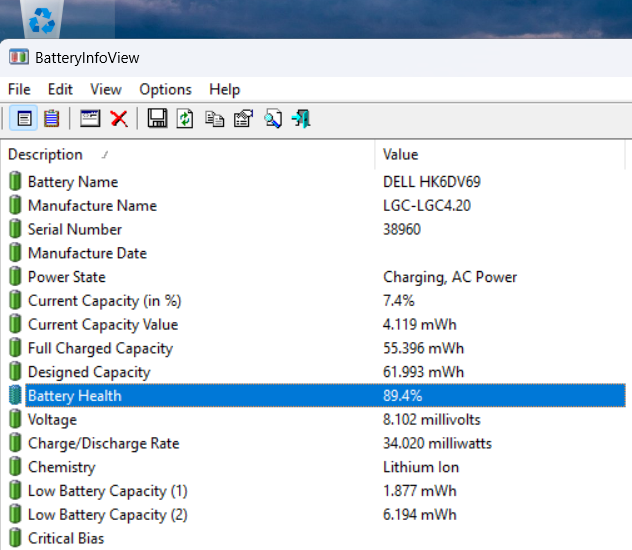Click the battery icon beside Voltage

pos(15,419)
